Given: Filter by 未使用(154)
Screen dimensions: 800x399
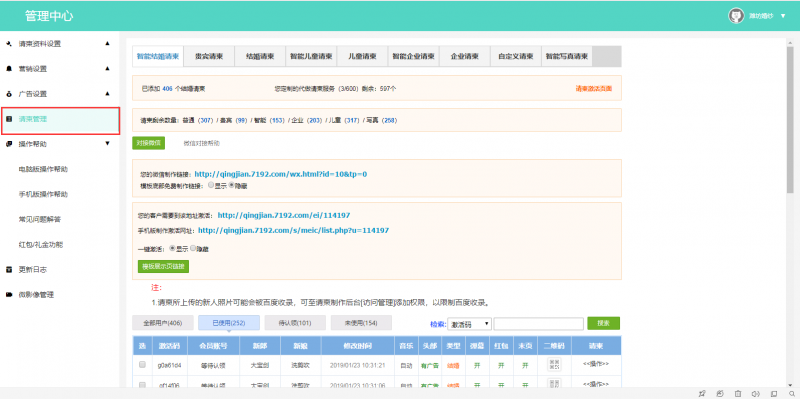Looking at the screenshot, I should [x=361, y=323].
